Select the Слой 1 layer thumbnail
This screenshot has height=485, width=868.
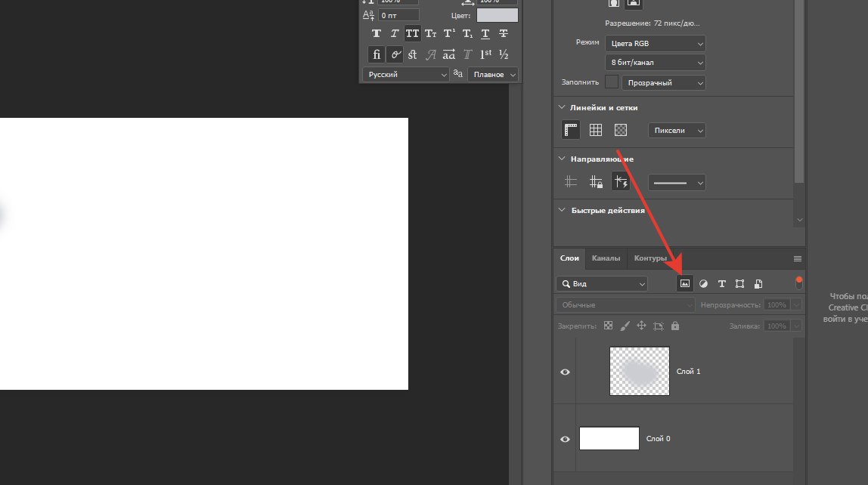click(640, 371)
